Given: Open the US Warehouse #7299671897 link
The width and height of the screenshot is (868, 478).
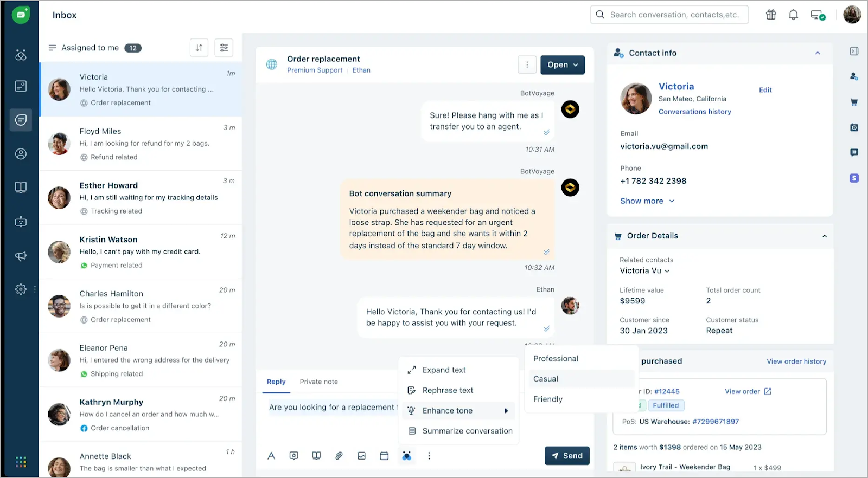Looking at the screenshot, I should tap(716, 422).
